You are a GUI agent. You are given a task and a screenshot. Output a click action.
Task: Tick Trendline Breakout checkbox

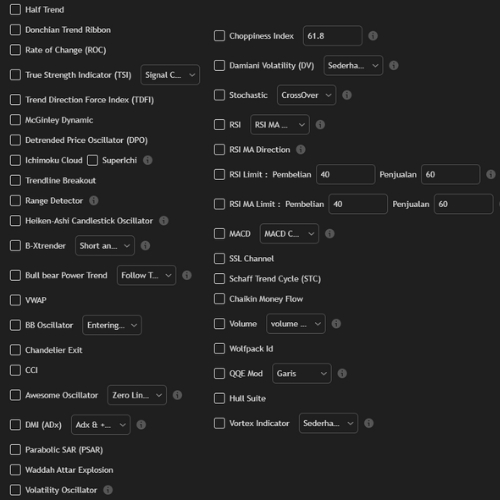point(15,180)
